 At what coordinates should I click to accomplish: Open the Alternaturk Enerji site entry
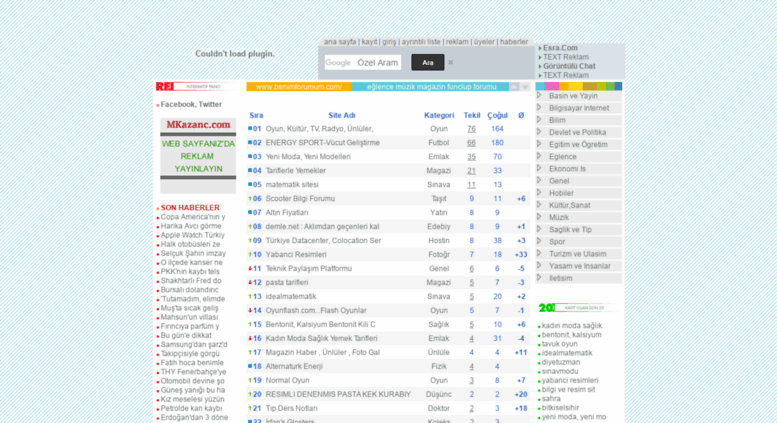[294, 367]
